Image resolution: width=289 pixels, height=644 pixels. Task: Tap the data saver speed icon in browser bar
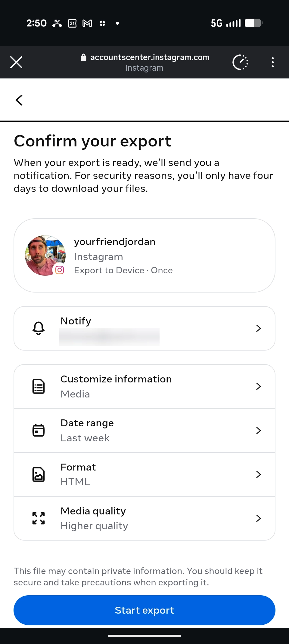(x=240, y=62)
